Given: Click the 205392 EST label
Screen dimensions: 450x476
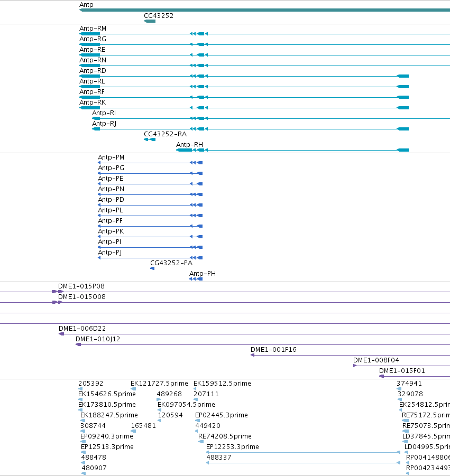Looking at the screenshot, I should coord(90,384).
